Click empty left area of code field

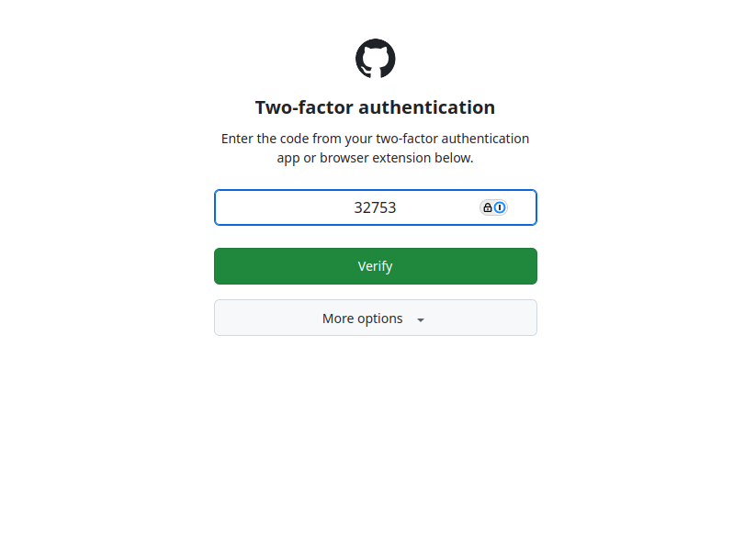[266, 207]
